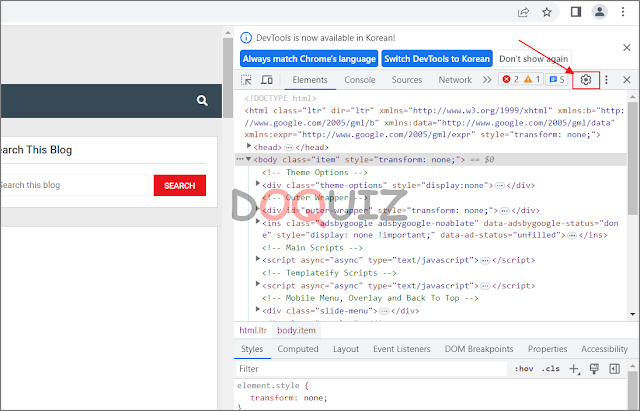640x411 pixels.
Task: Open Event Listeners tab
Action: tap(402, 349)
